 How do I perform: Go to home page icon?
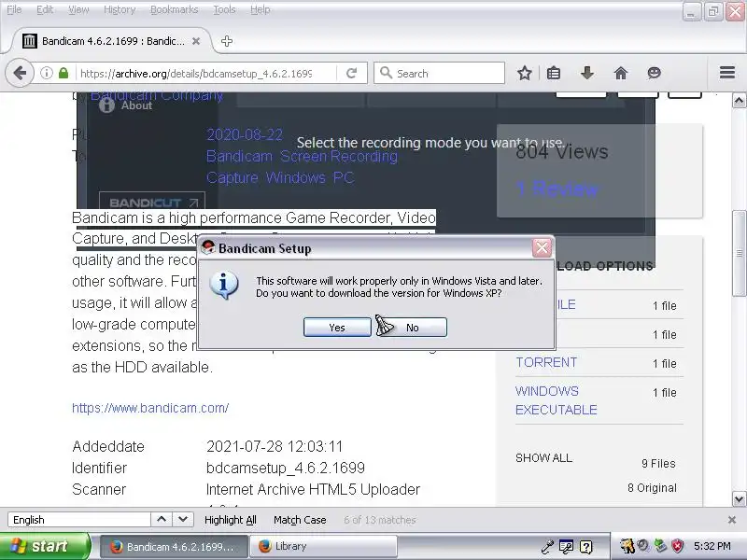coord(620,73)
